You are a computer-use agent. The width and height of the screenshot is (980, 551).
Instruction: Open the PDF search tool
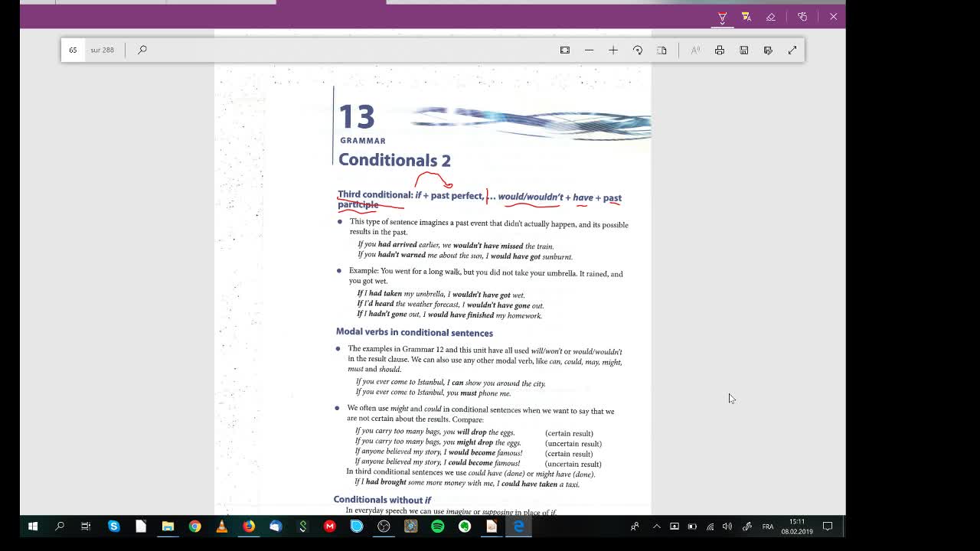point(142,50)
